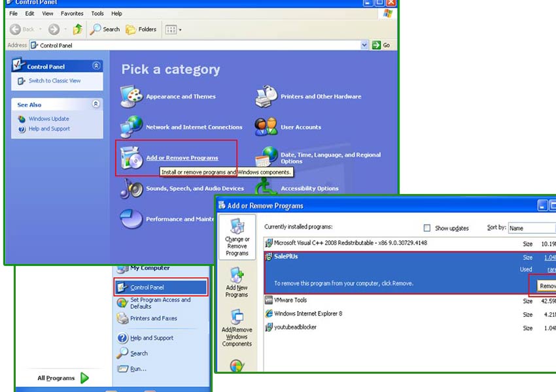Click the Go button

(x=381, y=45)
